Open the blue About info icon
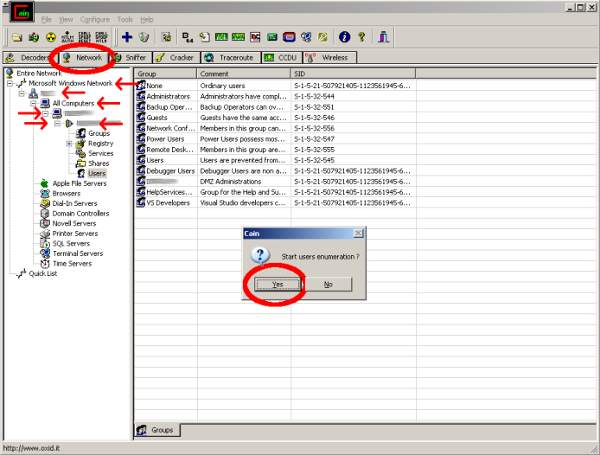Image resolution: width=600 pixels, height=455 pixels. point(344,37)
